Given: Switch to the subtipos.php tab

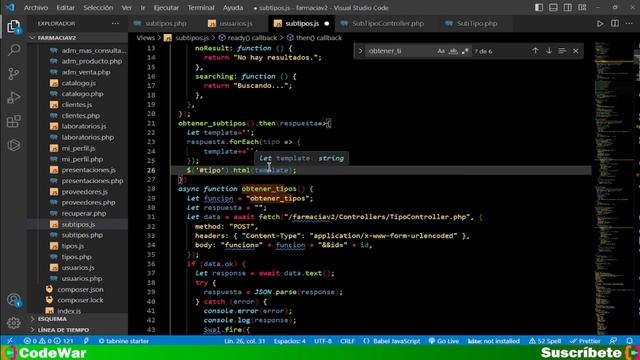Looking at the screenshot, I should coord(160,24).
